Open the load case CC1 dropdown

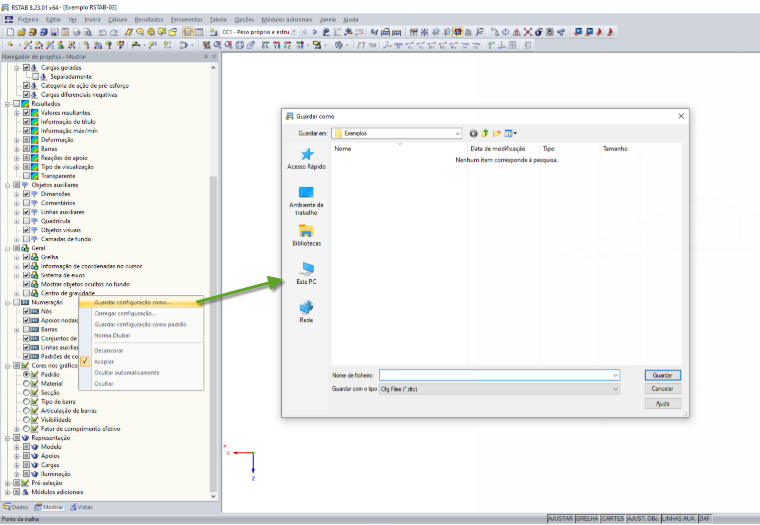pos(294,32)
